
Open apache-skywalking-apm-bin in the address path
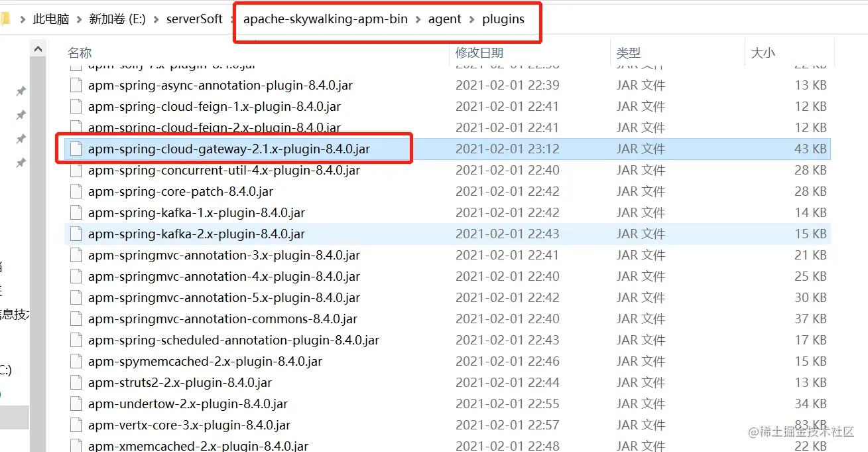326,19
